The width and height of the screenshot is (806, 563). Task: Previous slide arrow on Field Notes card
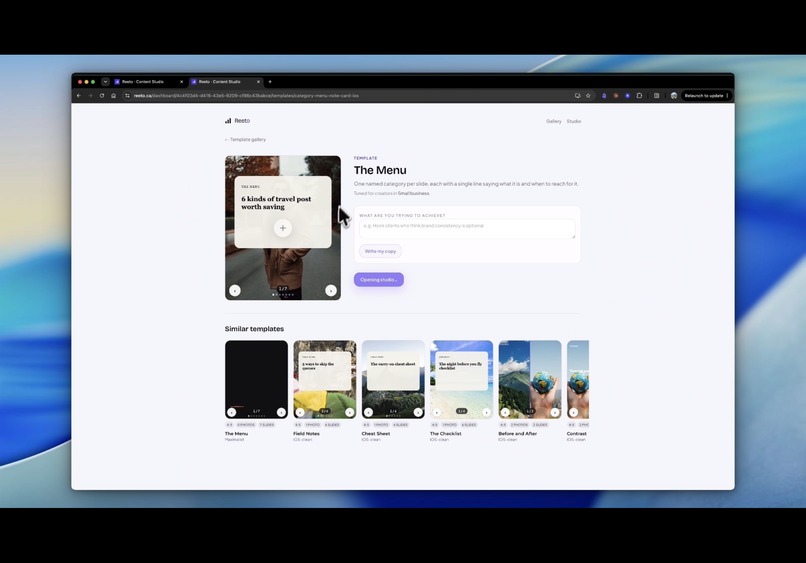tap(300, 412)
